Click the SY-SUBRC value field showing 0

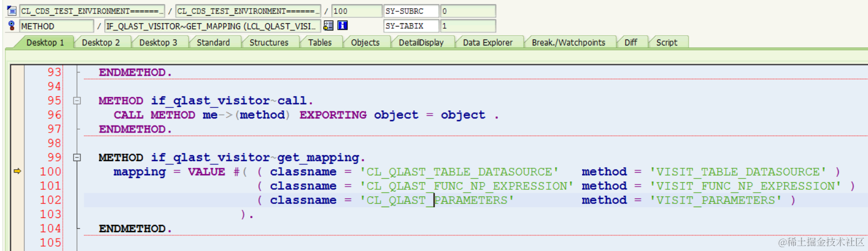click(x=468, y=11)
